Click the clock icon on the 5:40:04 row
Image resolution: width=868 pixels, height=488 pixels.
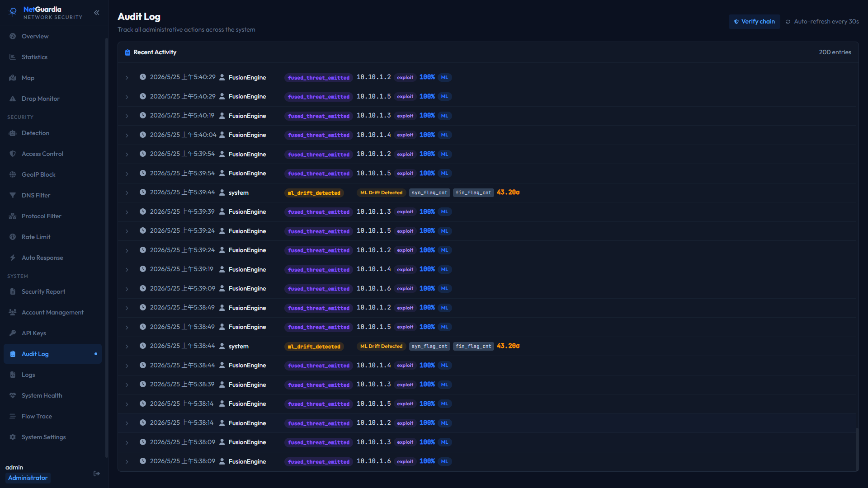tap(142, 135)
